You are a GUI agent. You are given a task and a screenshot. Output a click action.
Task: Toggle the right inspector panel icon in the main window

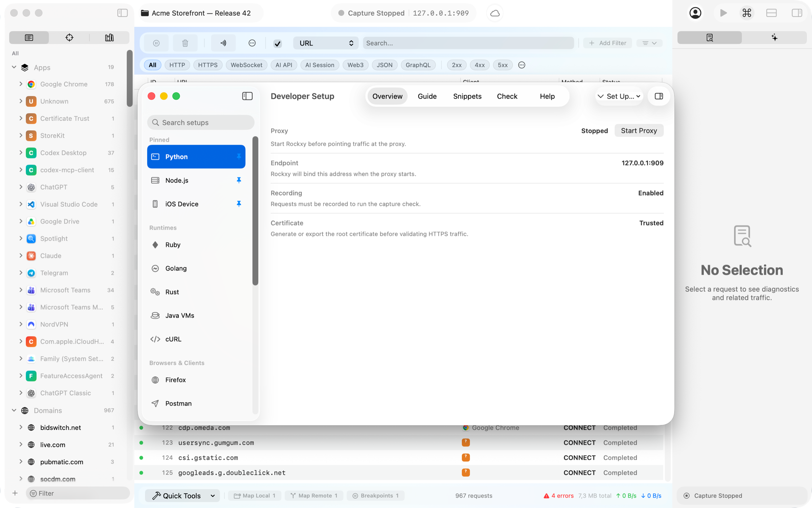[x=797, y=13]
